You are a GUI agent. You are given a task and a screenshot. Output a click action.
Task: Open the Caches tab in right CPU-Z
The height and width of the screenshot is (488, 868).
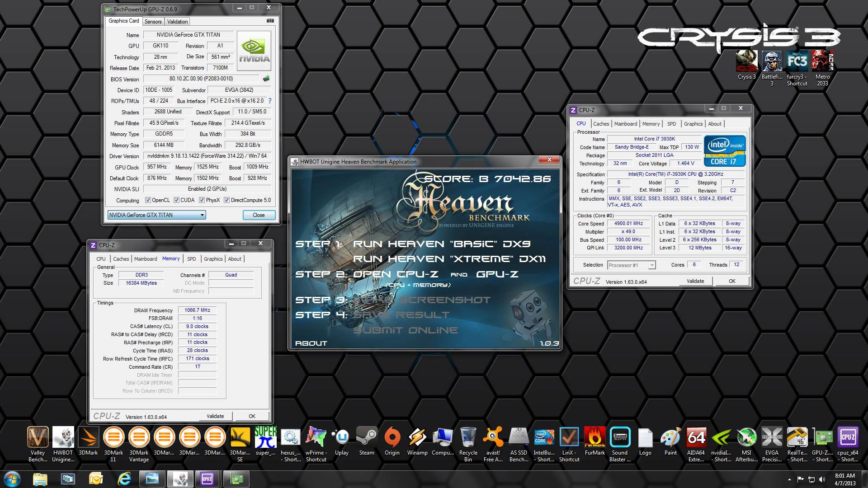point(601,124)
